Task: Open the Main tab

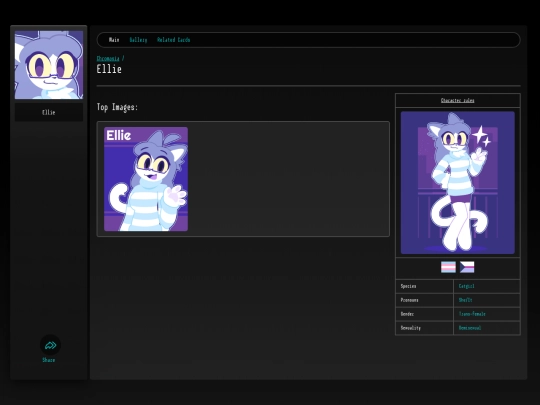Action: pyautogui.click(x=114, y=40)
